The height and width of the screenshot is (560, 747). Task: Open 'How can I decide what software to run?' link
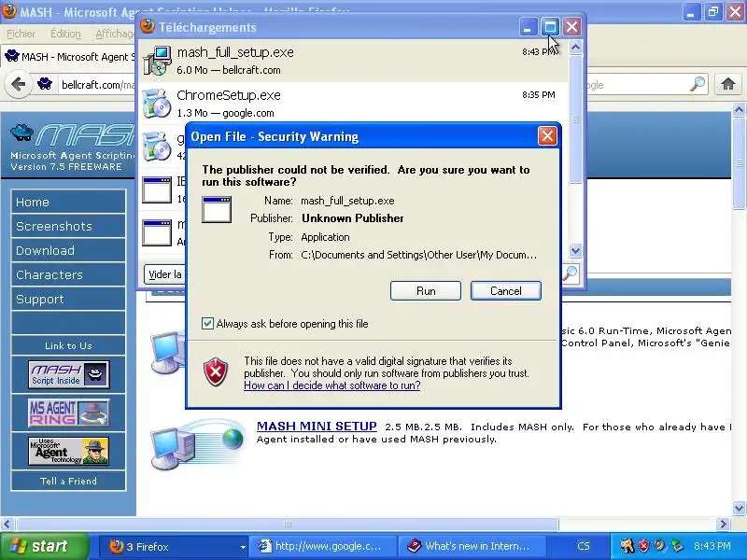[x=332, y=385]
